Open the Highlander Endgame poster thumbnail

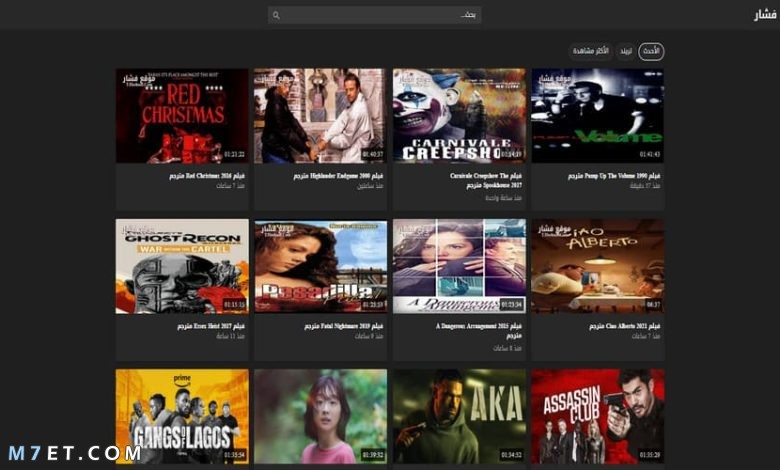coord(320,116)
